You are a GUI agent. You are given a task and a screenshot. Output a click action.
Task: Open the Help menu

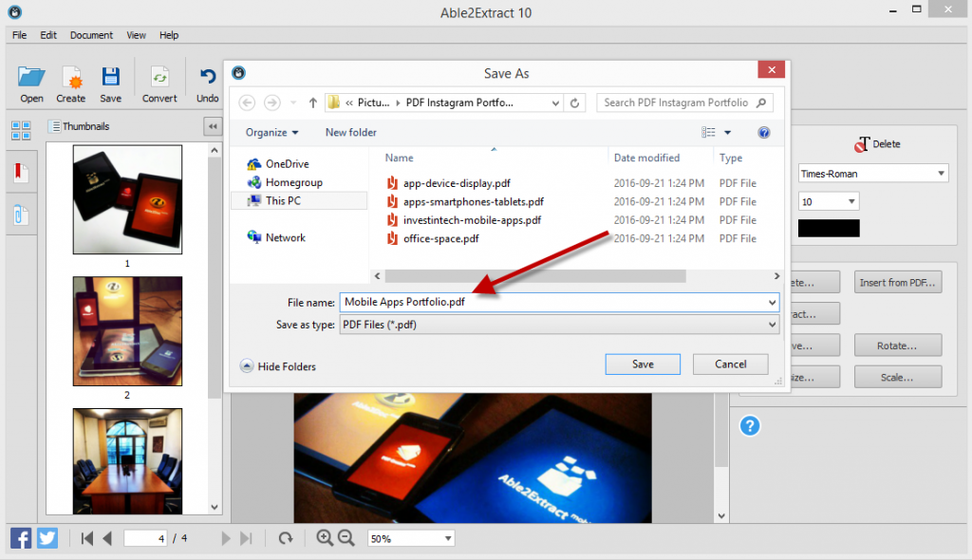click(169, 35)
